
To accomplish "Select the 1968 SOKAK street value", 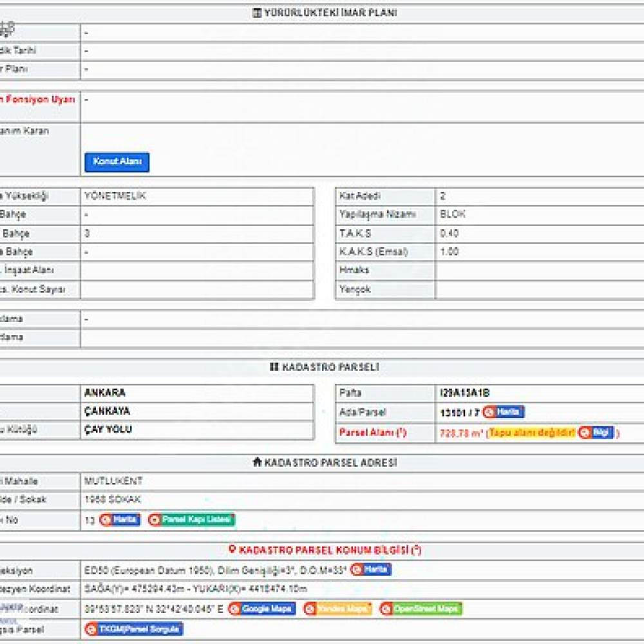I will tap(113, 500).
